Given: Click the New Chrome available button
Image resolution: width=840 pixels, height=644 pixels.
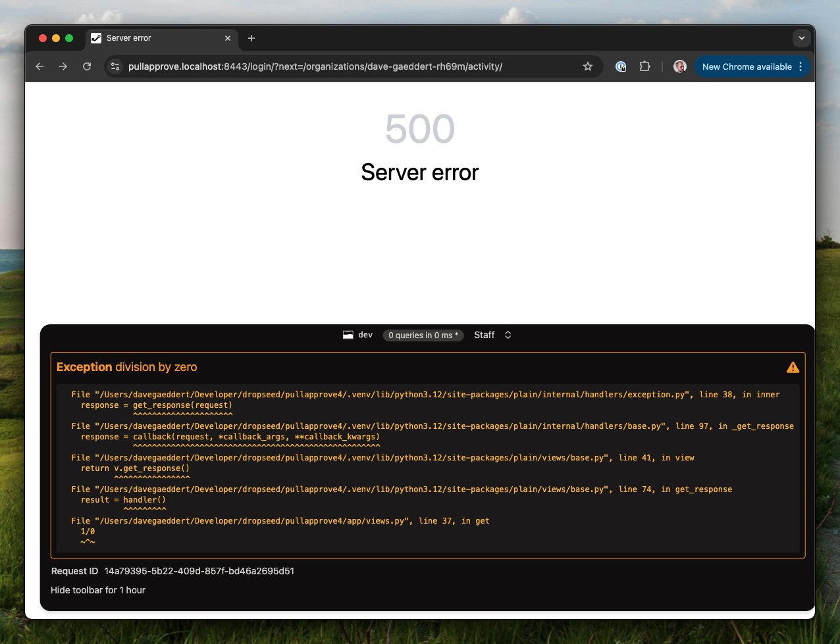Looking at the screenshot, I should (x=747, y=66).
